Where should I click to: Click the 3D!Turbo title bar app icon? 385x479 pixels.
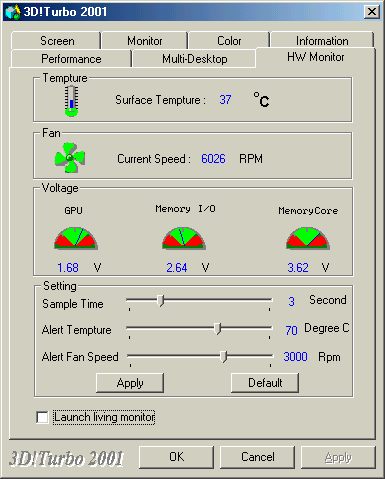click(13, 12)
